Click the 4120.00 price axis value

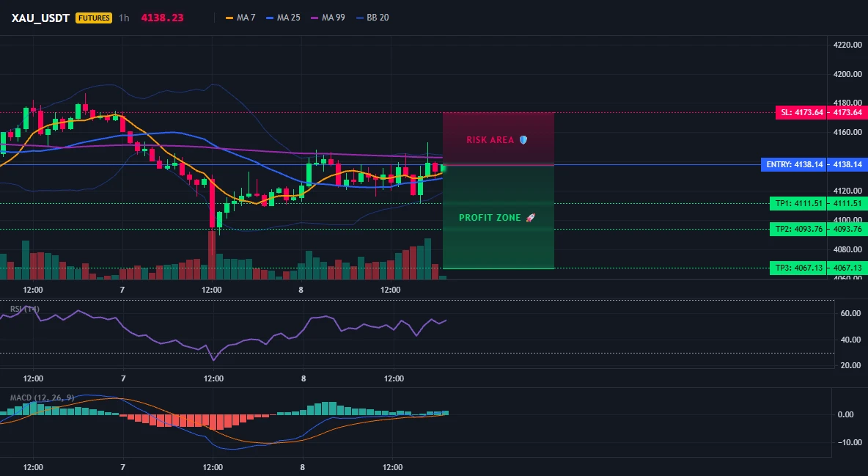tap(847, 191)
